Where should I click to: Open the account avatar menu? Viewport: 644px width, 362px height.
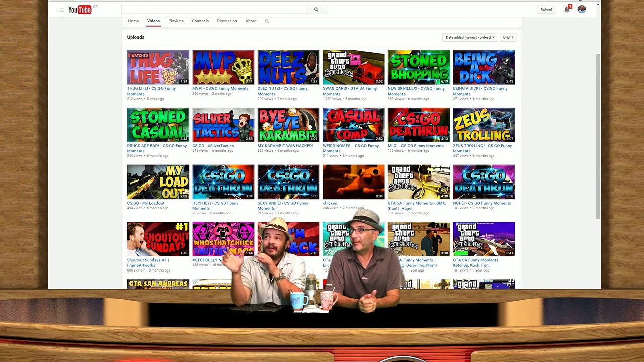[582, 9]
